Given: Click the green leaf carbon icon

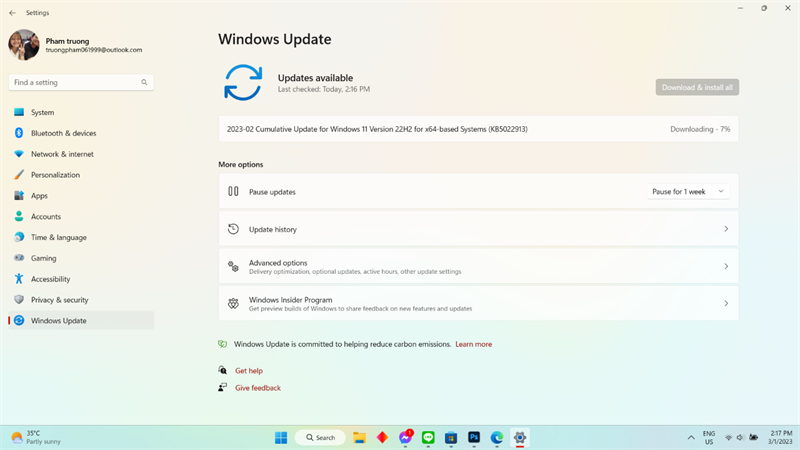Looking at the screenshot, I should coord(222,344).
